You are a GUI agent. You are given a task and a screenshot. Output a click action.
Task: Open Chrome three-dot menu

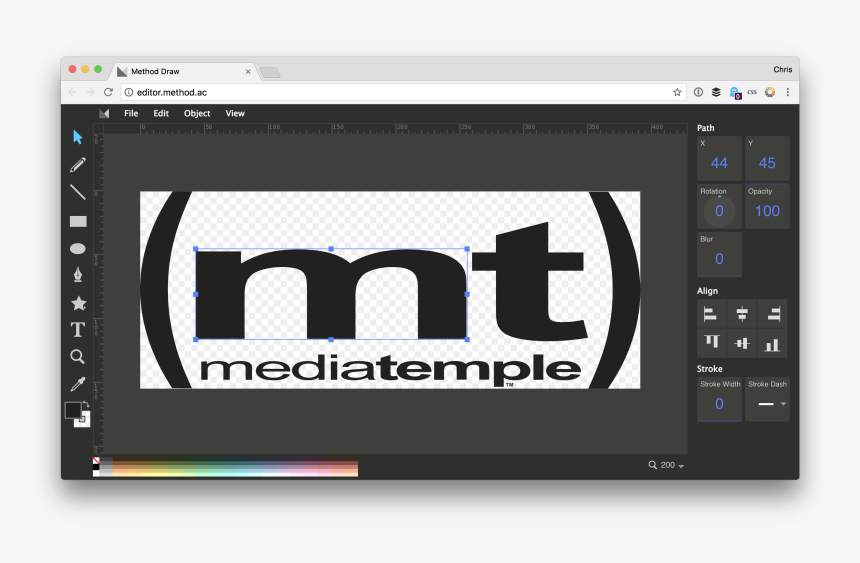point(788,92)
